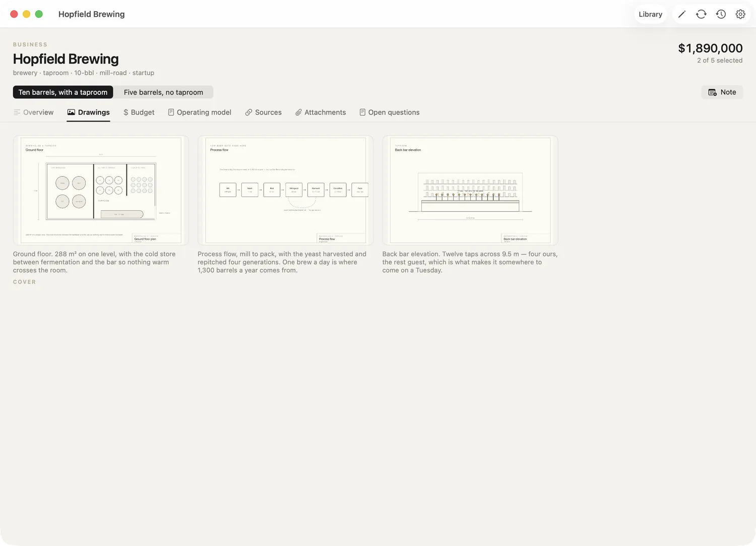
Task: Add a Note with the Note button
Action: [722, 92]
